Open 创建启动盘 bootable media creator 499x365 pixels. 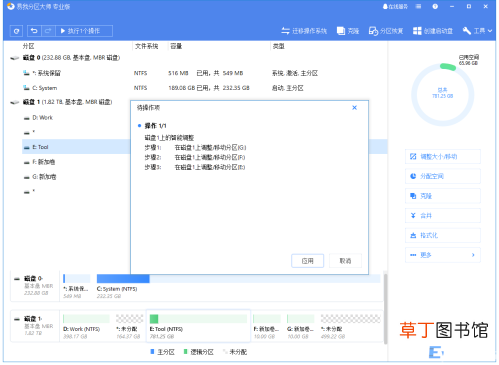tap(433, 31)
